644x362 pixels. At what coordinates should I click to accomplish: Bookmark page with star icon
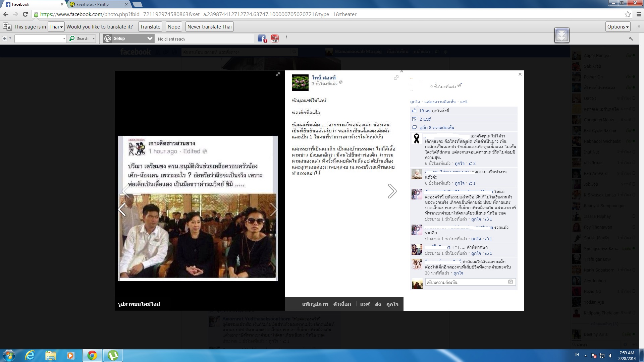click(x=628, y=14)
